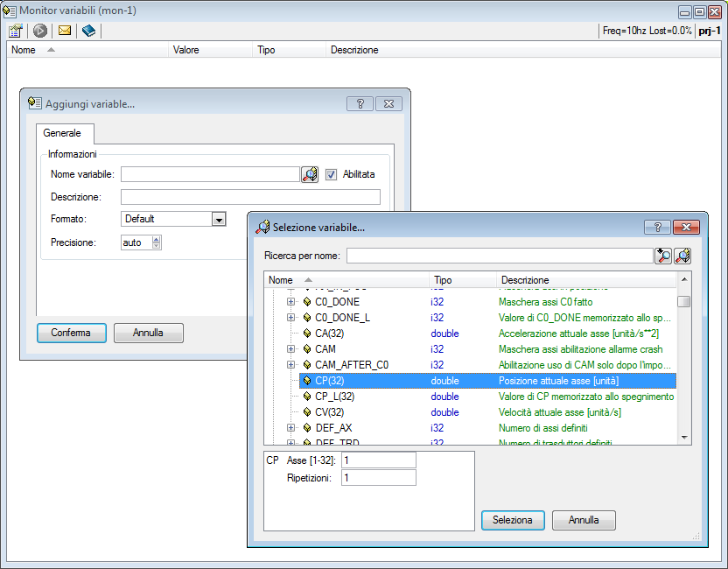Click description "Maschera assi C0 fatto"

pyautogui.click(x=545, y=302)
